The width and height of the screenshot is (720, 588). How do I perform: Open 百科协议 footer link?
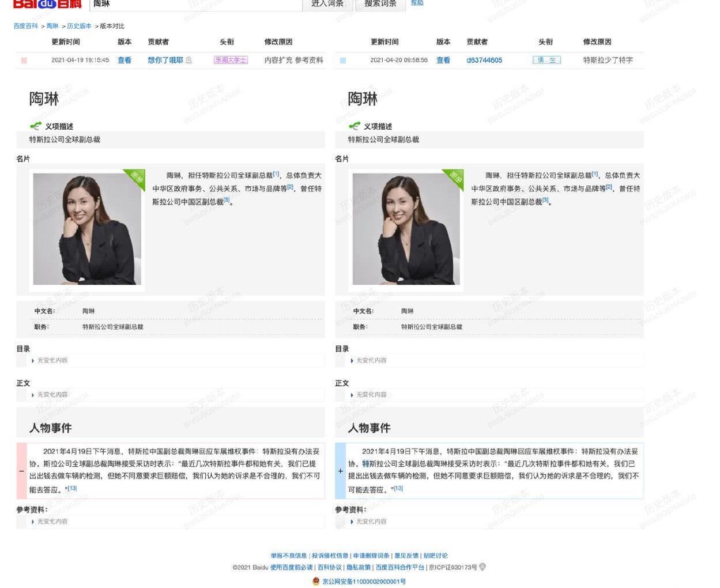pos(330,567)
